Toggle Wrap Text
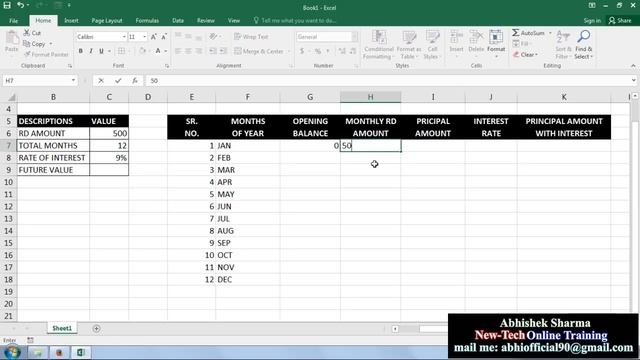 (x=251, y=37)
